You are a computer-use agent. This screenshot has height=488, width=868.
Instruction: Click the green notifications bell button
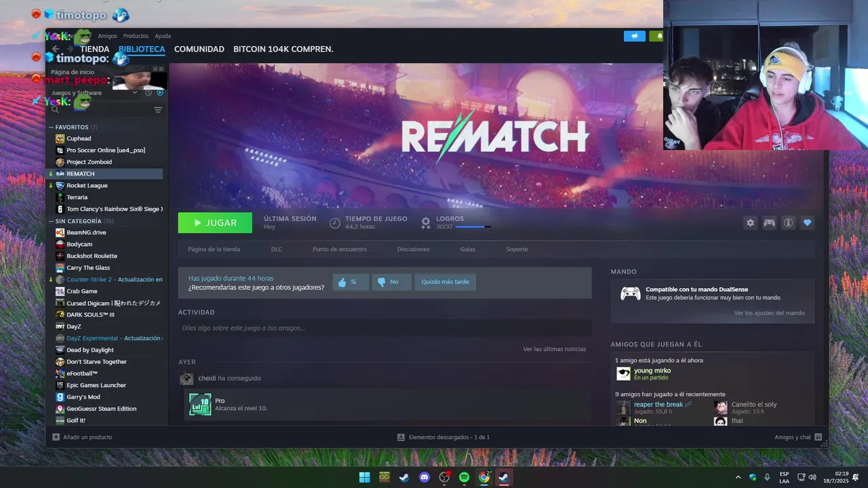(656, 36)
